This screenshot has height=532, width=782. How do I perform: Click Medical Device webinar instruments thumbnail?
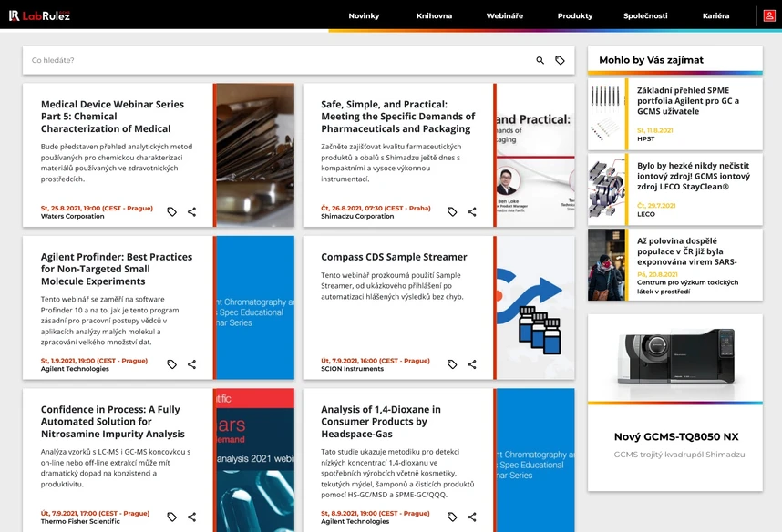click(x=255, y=155)
